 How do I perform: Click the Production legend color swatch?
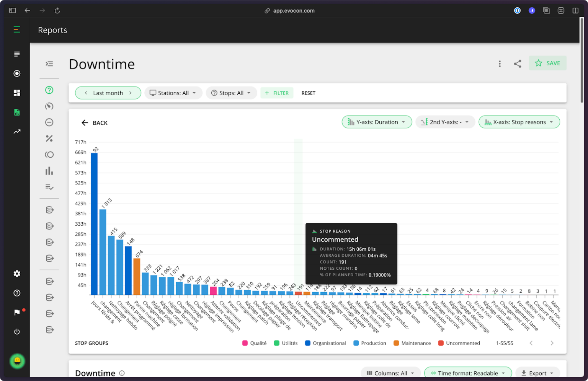click(356, 343)
